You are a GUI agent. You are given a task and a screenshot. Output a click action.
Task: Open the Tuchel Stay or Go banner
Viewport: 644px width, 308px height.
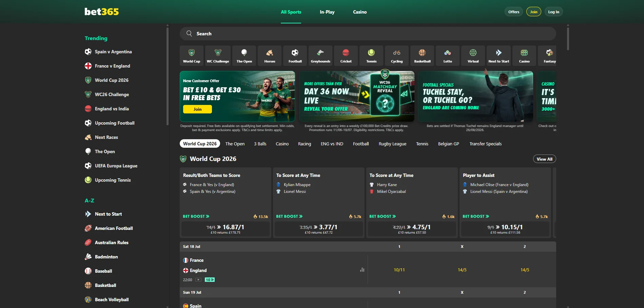[x=475, y=96]
